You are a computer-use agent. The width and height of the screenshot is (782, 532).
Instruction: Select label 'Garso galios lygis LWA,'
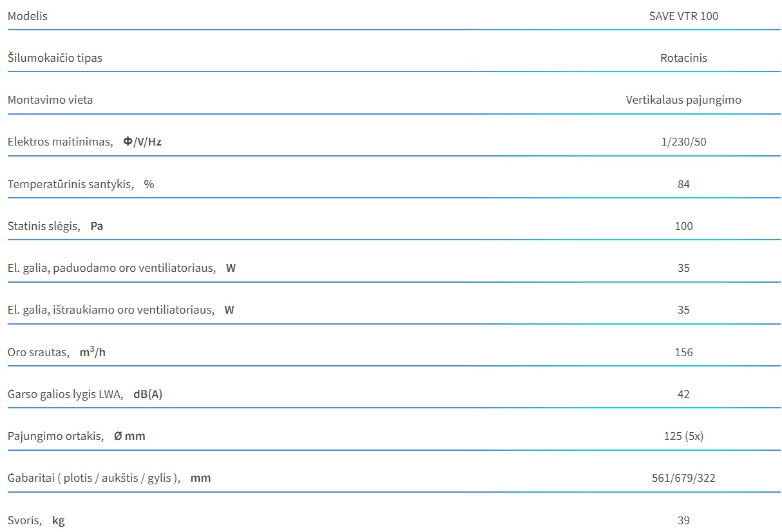tap(66, 394)
